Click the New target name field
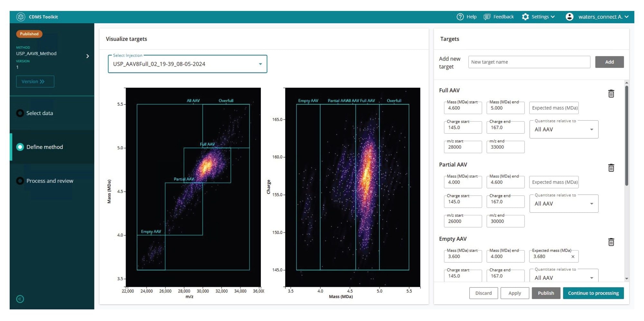Viewport: 644px width, 321px height. click(x=529, y=62)
